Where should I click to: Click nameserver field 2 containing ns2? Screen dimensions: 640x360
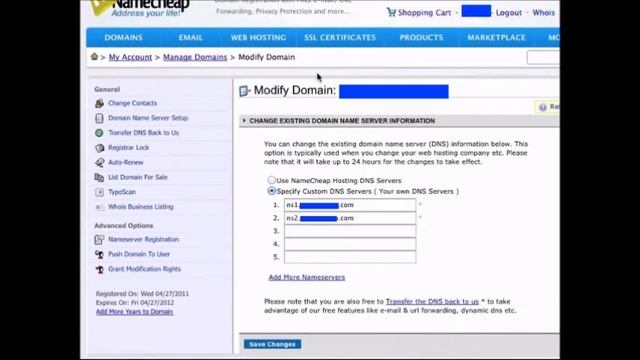point(350,218)
